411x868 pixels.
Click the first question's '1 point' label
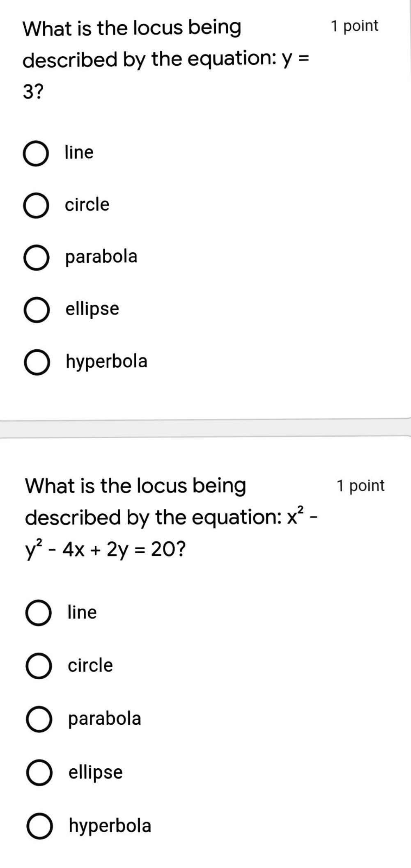pyautogui.click(x=354, y=26)
